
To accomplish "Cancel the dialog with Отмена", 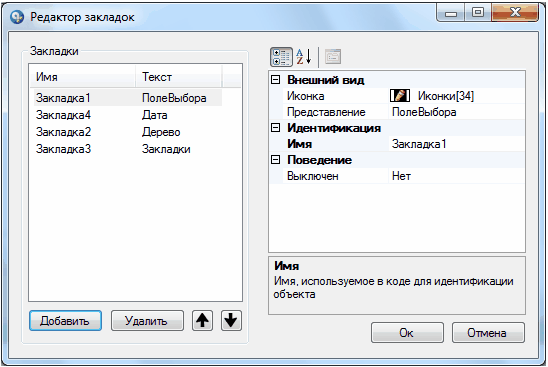I will [488, 333].
